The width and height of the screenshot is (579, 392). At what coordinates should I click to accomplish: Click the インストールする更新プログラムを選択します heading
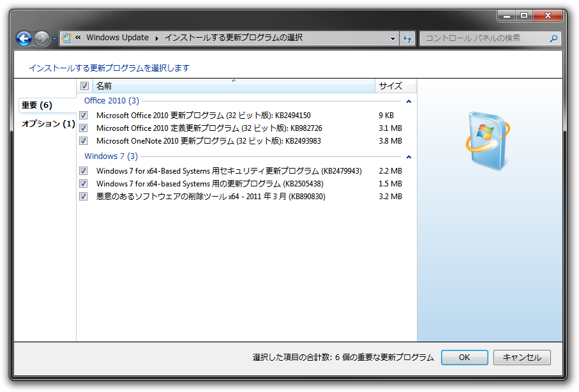coord(109,68)
